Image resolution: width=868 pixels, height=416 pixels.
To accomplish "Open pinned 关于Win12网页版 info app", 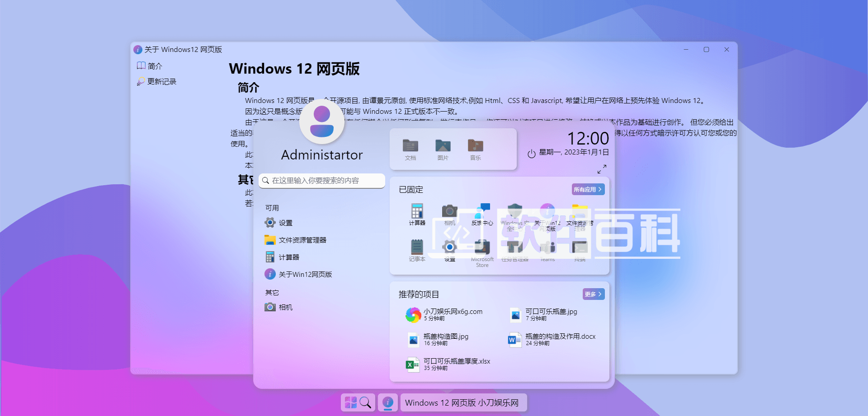I will pos(547,217).
